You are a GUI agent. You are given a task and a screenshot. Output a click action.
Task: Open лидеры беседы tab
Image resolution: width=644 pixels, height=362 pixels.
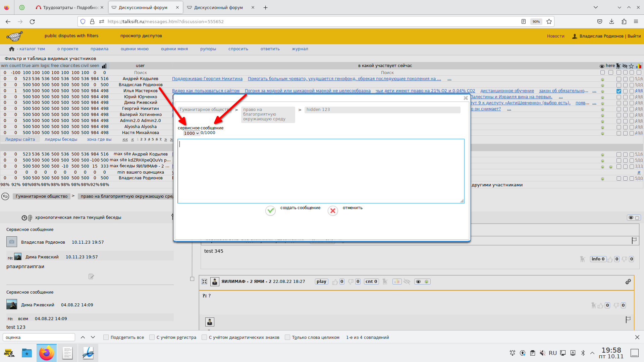tap(61, 139)
